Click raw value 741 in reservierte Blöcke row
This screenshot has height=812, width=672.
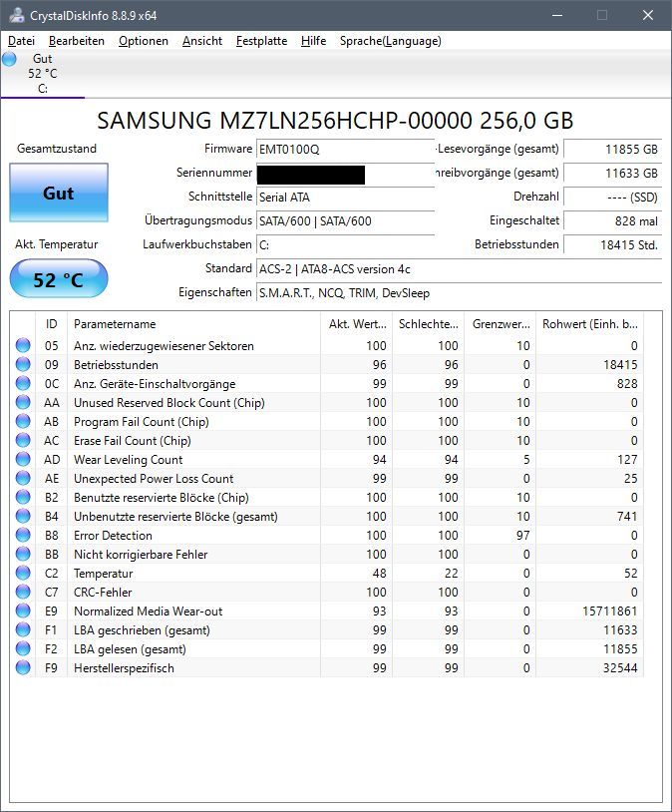coord(627,517)
